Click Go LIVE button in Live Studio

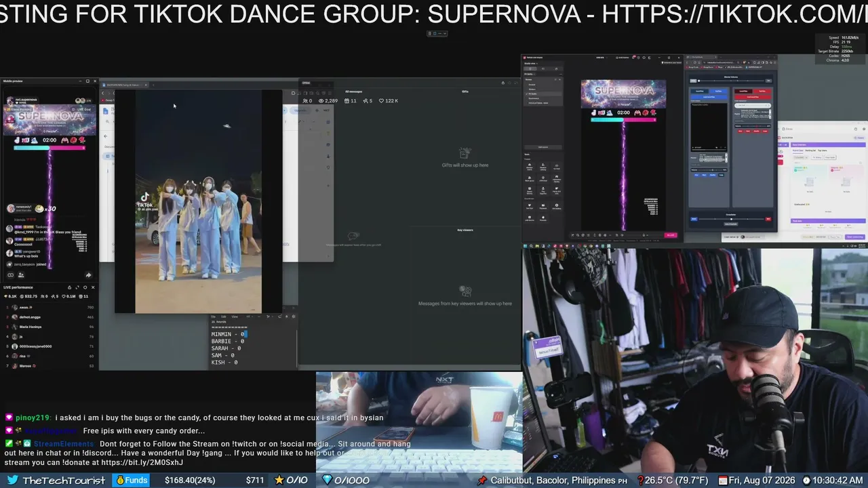click(x=671, y=235)
